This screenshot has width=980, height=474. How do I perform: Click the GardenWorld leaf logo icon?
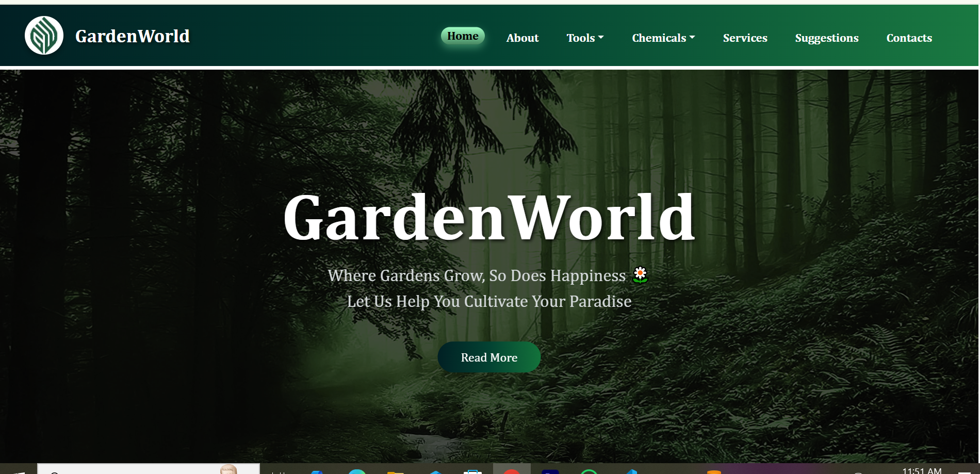44,35
